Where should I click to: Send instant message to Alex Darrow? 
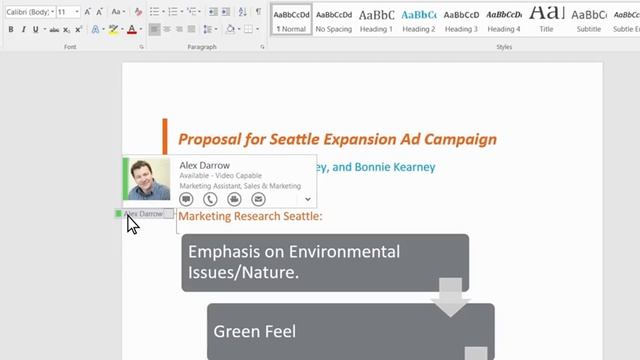pos(186,199)
